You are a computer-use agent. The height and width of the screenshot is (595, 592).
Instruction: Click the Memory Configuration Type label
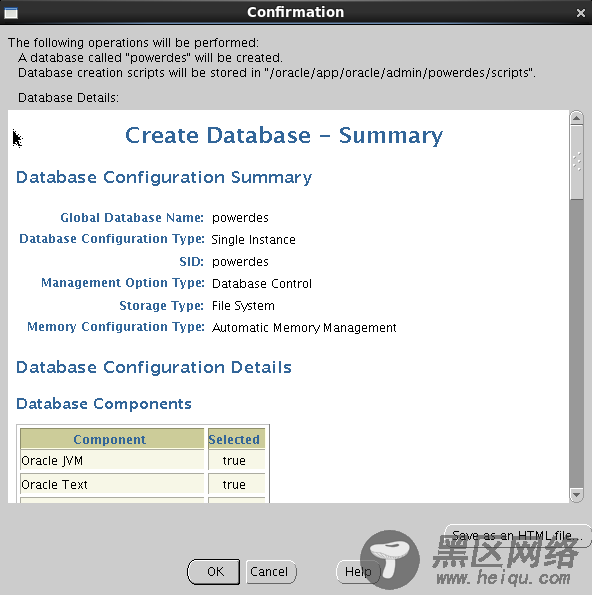pyautogui.click(x=116, y=327)
